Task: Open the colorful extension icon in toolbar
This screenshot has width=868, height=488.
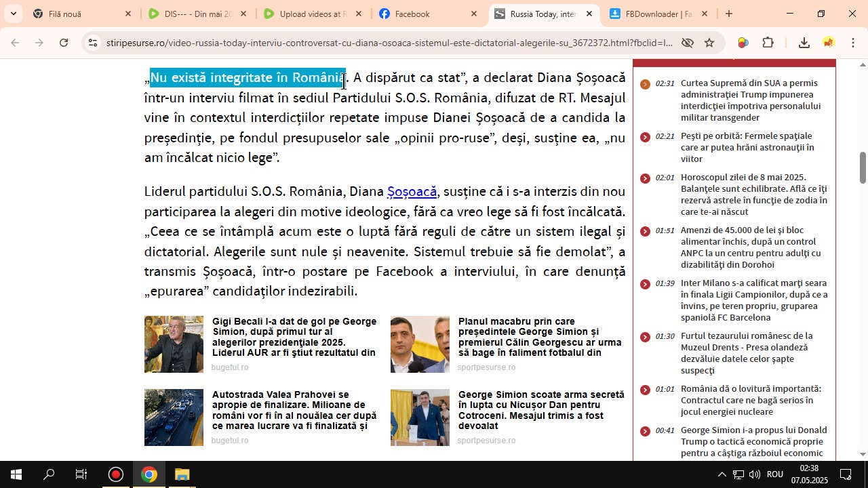Action: click(743, 43)
